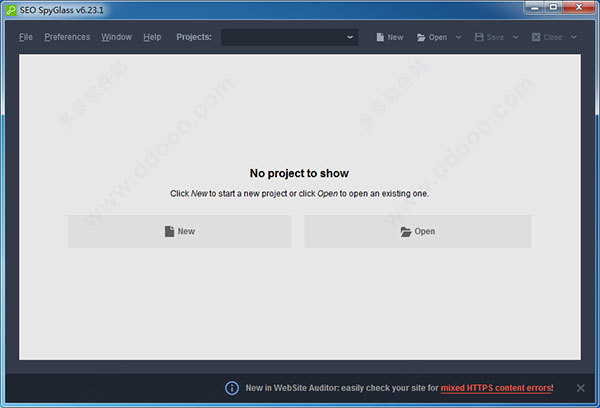Screen dimensions: 600x408
Task: Click the Open folder icon in toolbar
Action: [421, 37]
